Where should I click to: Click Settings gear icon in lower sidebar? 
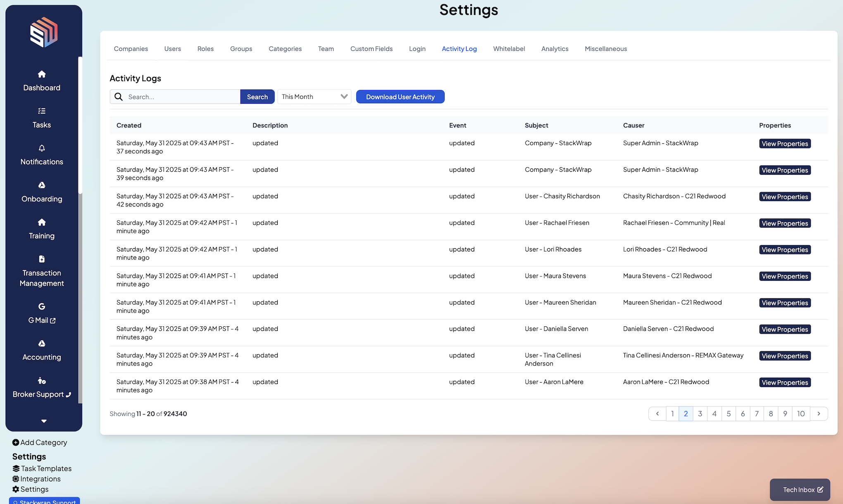click(16, 489)
